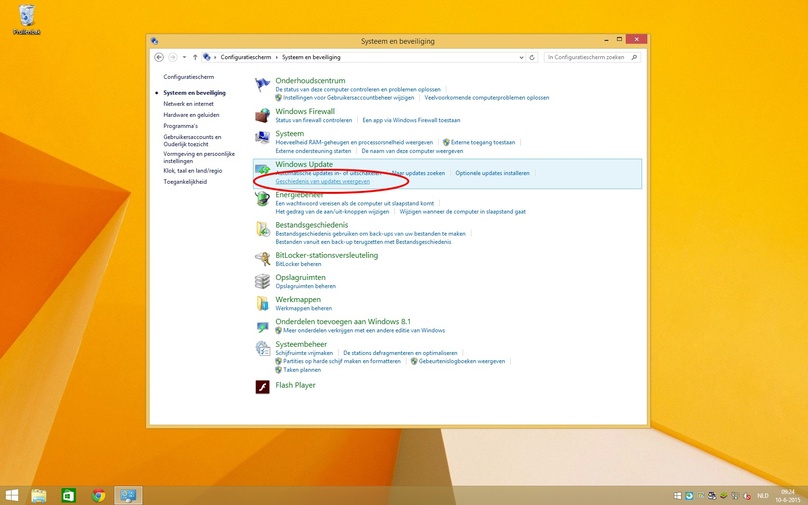Click De naam van deze computer weergeven

coord(412,151)
